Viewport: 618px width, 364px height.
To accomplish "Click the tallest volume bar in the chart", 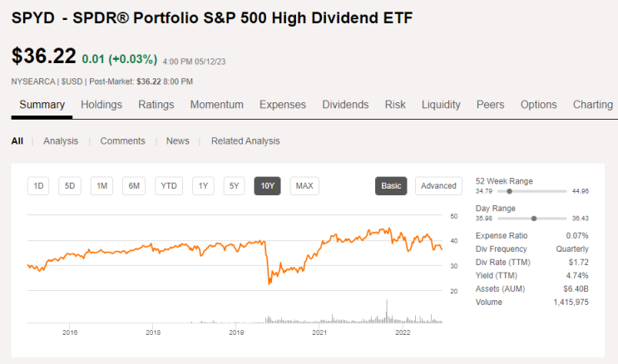I will pos(387,311).
